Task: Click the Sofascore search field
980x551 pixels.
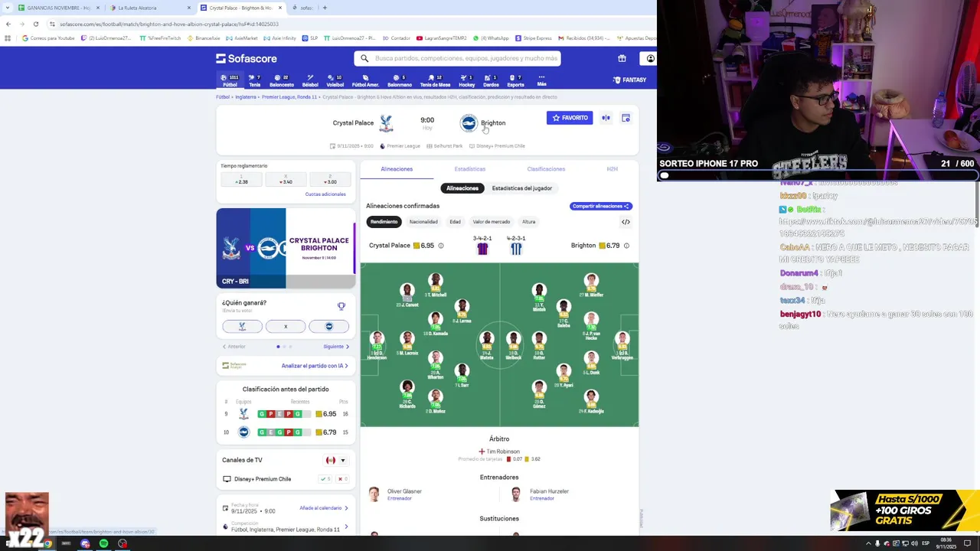Action: click(x=457, y=58)
